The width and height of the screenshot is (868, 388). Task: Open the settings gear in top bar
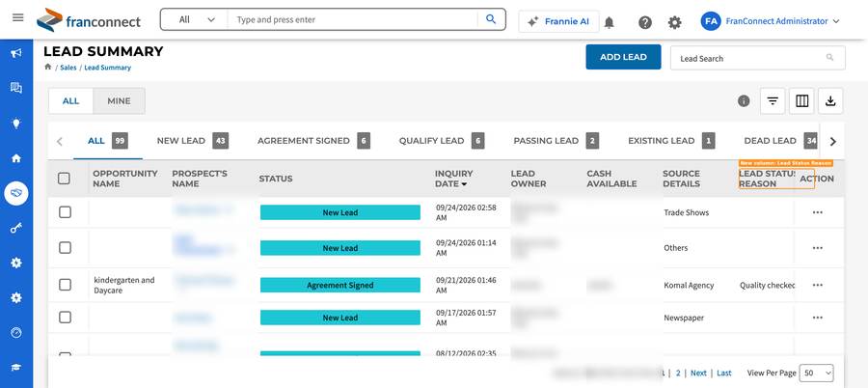pos(674,22)
